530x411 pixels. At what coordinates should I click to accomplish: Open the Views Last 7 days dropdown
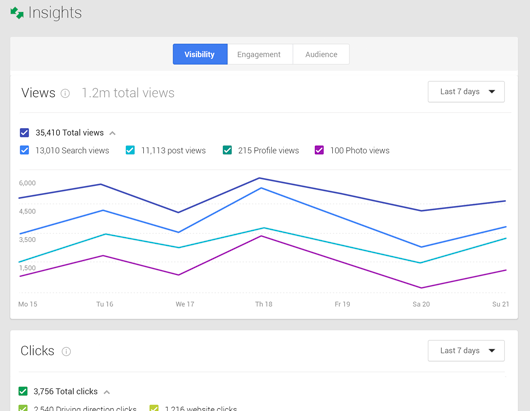(x=466, y=92)
